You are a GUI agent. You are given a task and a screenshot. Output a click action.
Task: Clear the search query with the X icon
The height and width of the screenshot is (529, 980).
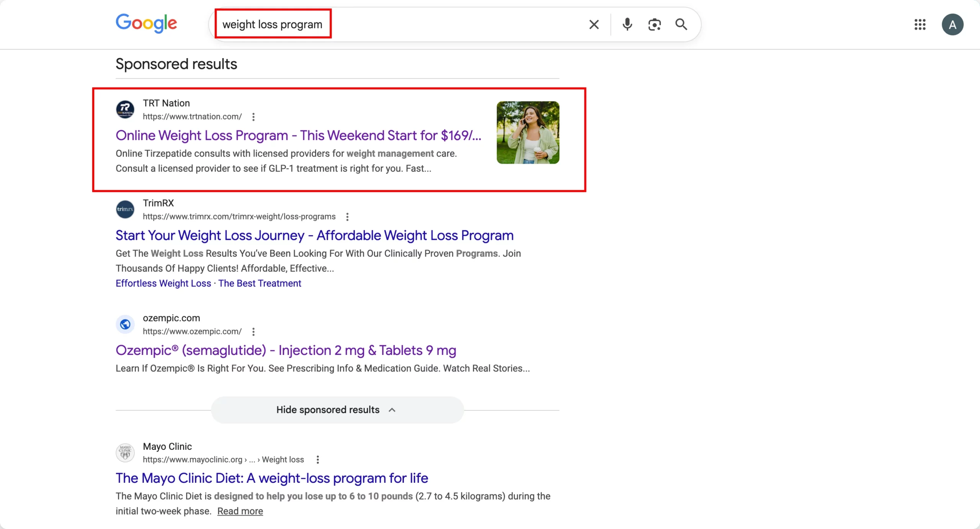tap(594, 24)
